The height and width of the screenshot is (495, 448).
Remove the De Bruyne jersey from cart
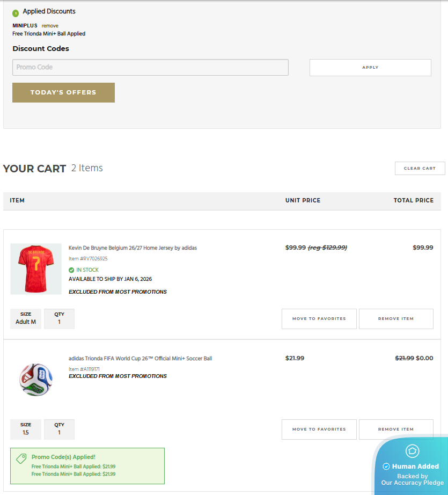pyautogui.click(x=395, y=318)
